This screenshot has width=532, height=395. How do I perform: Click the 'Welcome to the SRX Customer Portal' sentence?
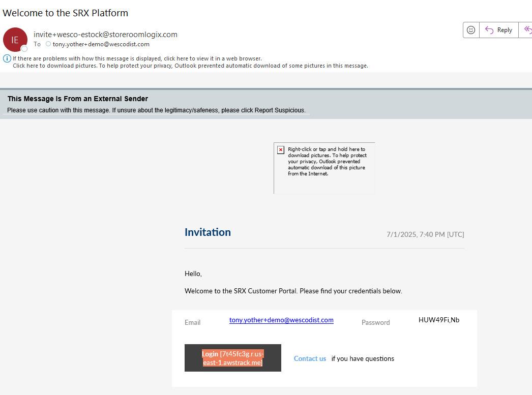tap(293, 291)
